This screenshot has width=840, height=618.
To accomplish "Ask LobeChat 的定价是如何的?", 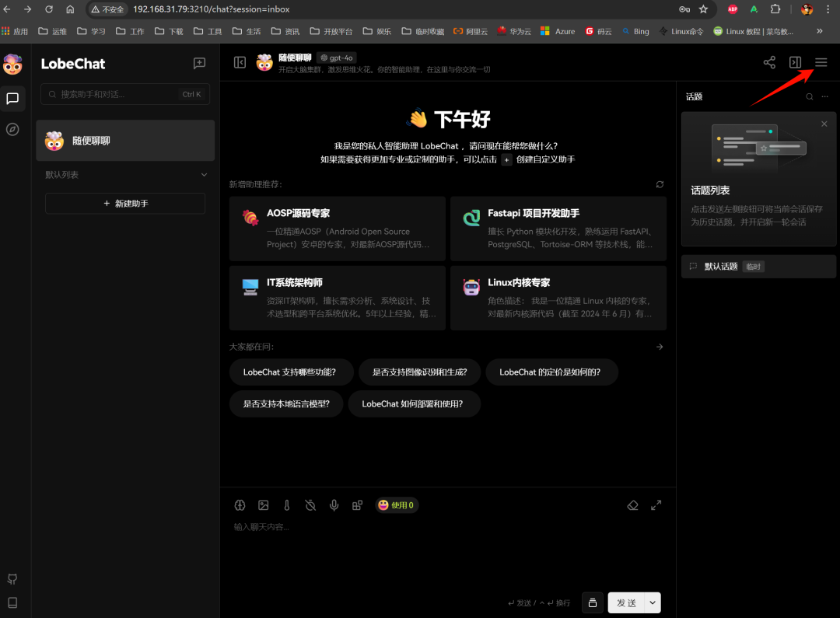I will [x=550, y=372].
